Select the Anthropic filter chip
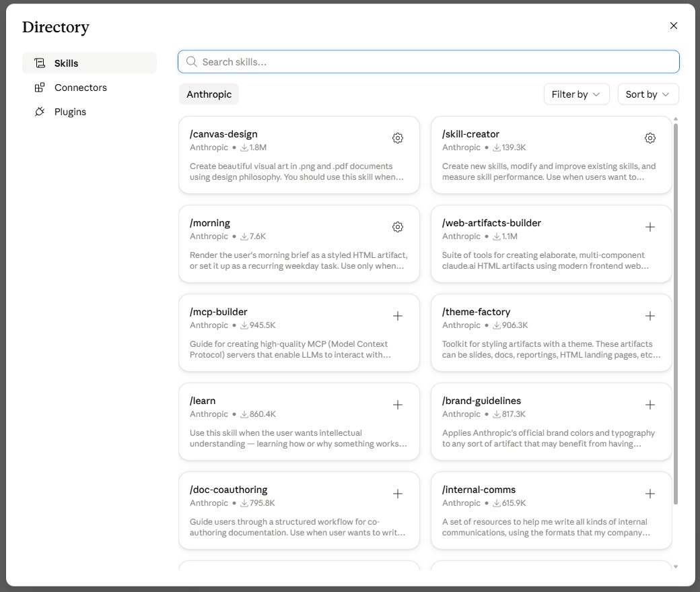 (209, 94)
